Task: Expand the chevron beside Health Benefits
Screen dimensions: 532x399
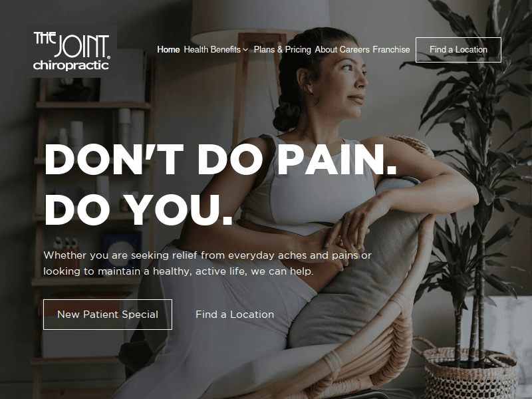Action: point(245,50)
